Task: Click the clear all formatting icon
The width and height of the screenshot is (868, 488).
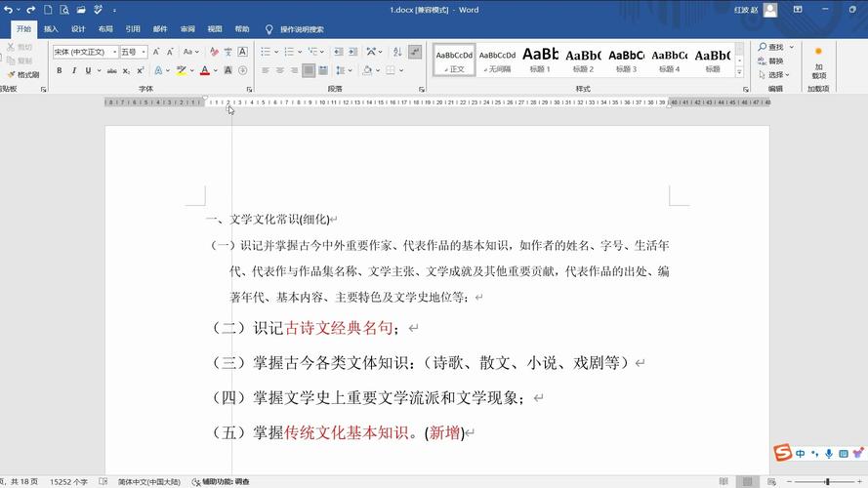Action: [x=214, y=52]
